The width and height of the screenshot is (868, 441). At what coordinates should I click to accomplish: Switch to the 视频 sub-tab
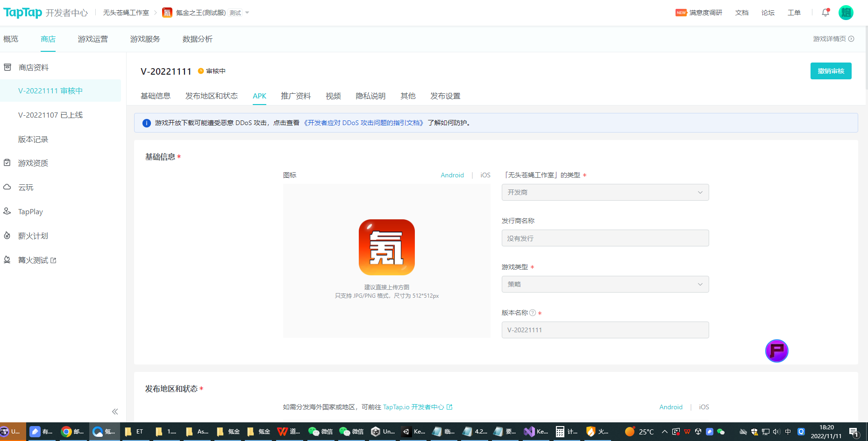point(333,96)
